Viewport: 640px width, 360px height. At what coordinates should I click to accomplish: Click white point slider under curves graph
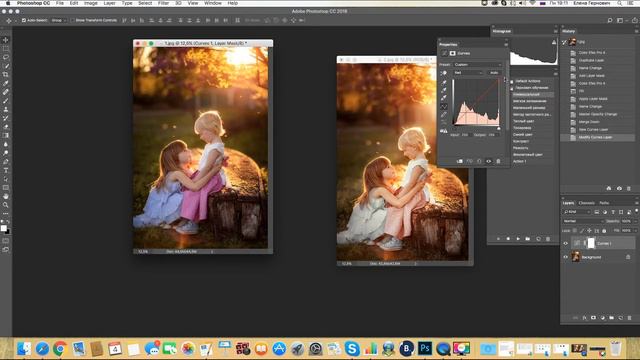499,128
